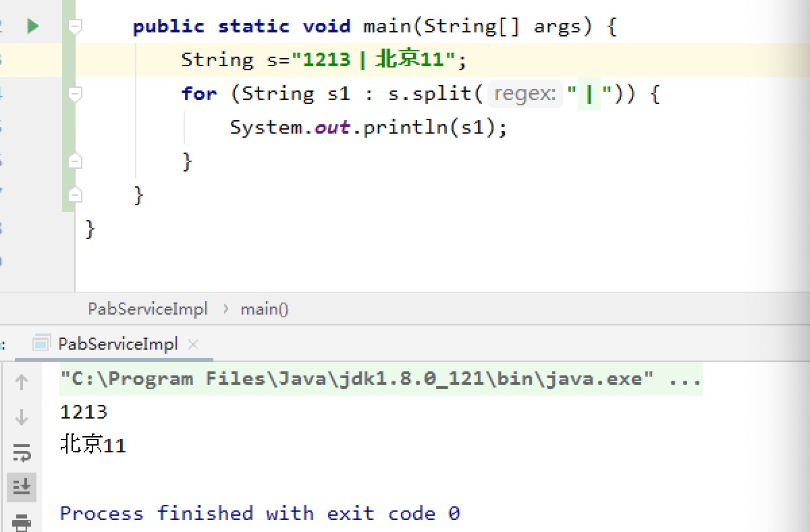Collapse the for loop fold marker

[75, 93]
